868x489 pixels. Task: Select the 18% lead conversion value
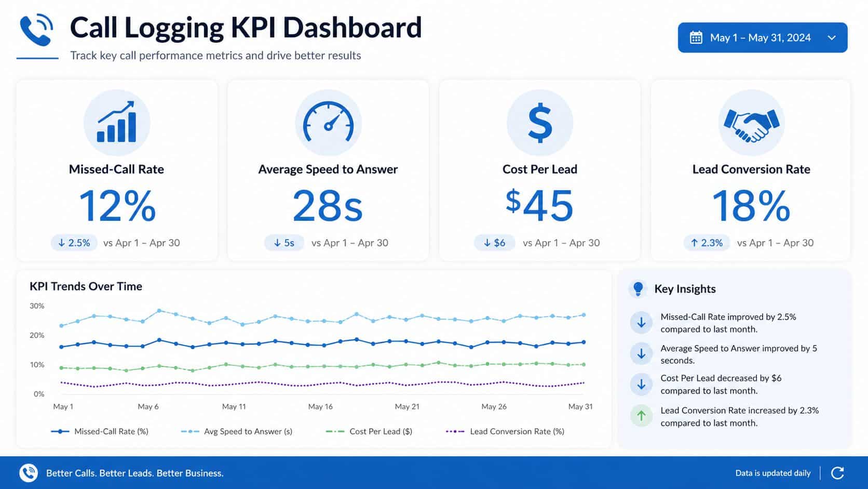(x=751, y=206)
